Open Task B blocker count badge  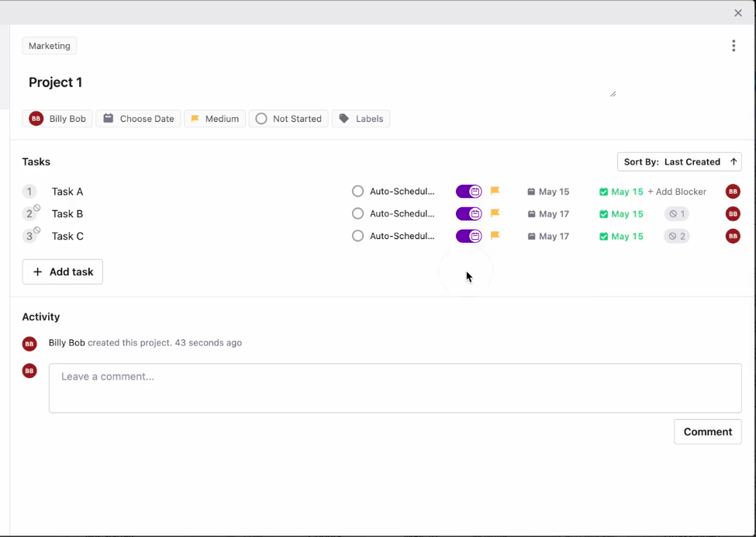click(677, 214)
